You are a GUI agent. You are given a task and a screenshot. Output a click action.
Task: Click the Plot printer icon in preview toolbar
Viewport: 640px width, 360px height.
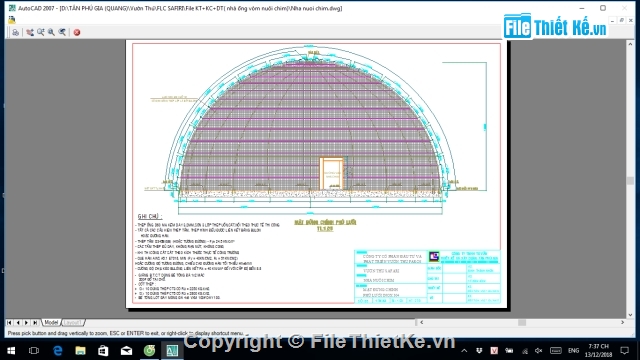(x=15, y=32)
